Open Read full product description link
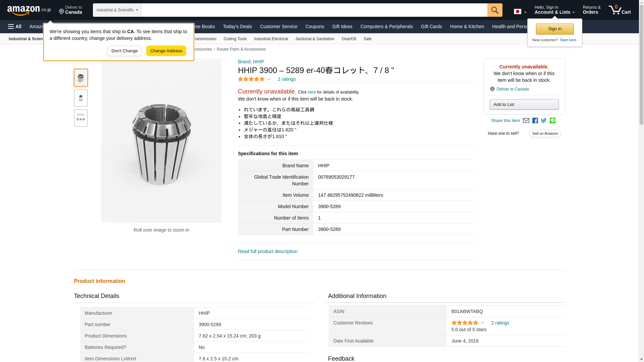Screen dimensions: 644x362 pos(267,251)
